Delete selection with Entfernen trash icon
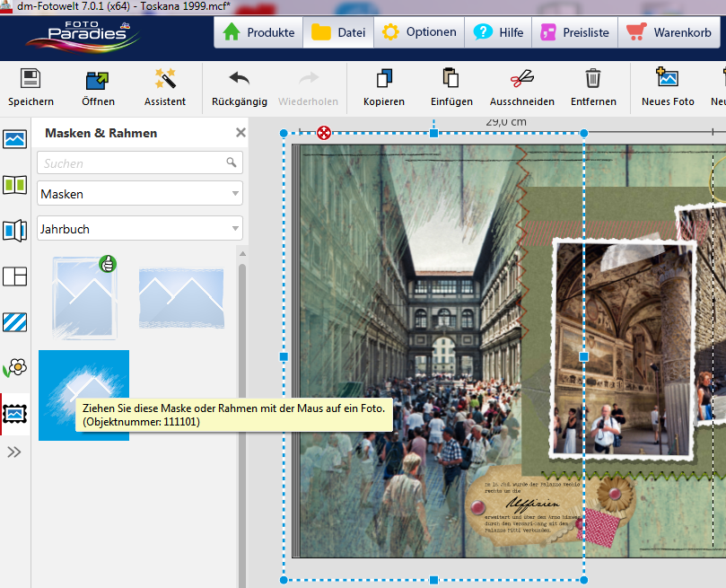 (x=592, y=80)
